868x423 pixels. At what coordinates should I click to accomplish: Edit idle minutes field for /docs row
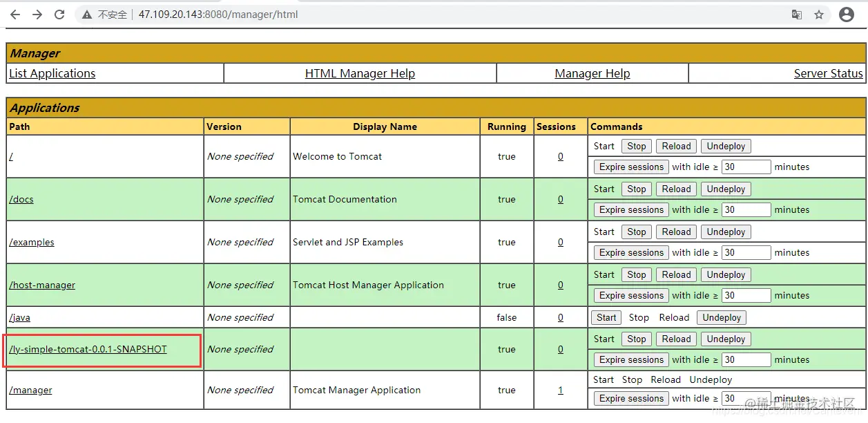746,209
